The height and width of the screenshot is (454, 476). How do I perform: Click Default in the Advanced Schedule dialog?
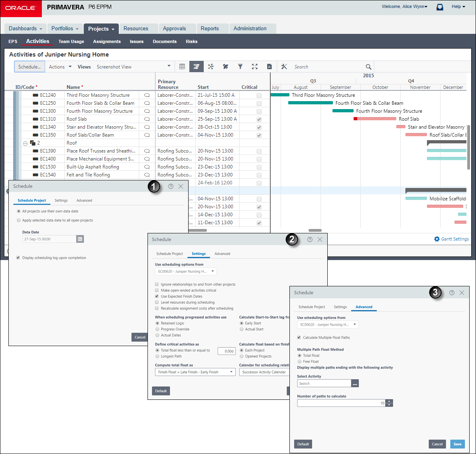(x=303, y=444)
